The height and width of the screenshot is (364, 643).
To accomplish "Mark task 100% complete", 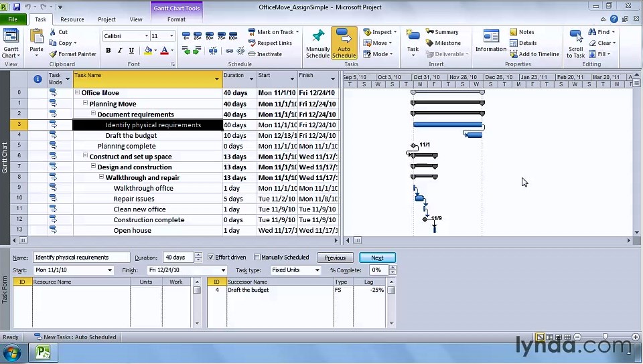I will click(x=233, y=35).
